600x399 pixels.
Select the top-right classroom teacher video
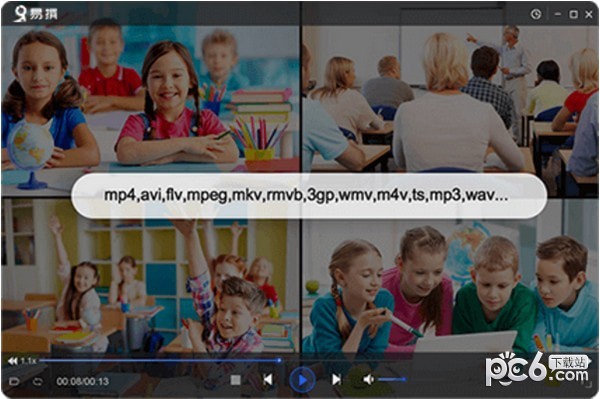point(450,99)
